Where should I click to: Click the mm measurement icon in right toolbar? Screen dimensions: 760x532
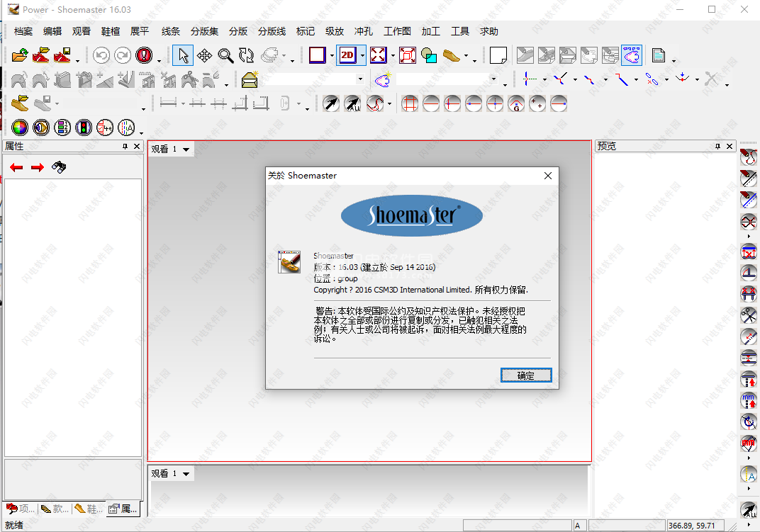point(749,401)
